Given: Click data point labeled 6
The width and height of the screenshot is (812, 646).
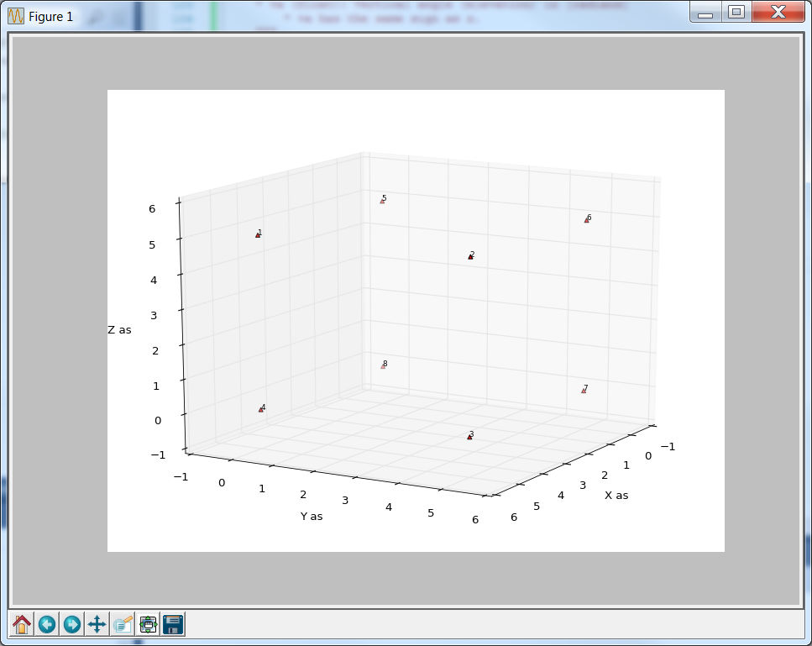Looking at the screenshot, I should tap(587, 220).
